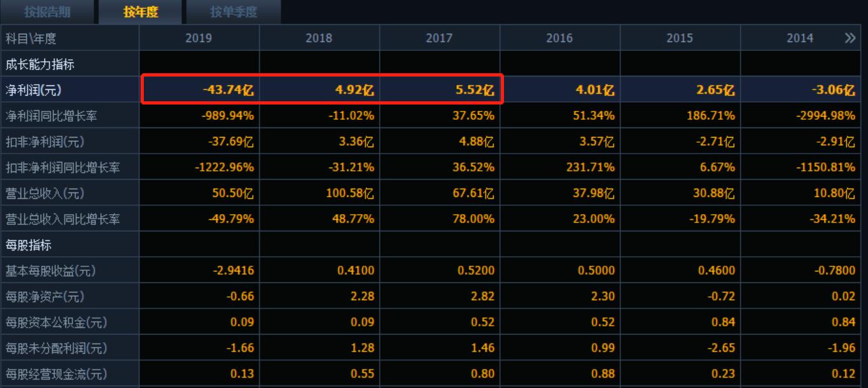Viewport: 868px width, 388px height.
Task: Select the 基本每股收益(元) row label
Action: click(x=50, y=271)
